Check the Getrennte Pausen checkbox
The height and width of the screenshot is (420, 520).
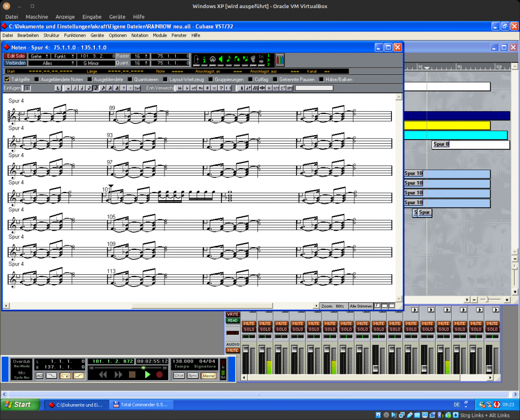pos(275,79)
